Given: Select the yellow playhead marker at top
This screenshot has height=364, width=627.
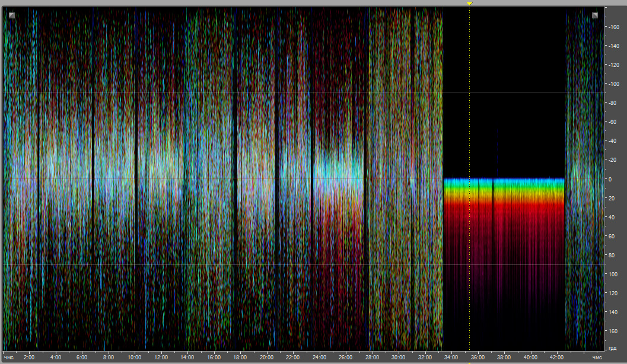Looking at the screenshot, I should pyautogui.click(x=469, y=4).
